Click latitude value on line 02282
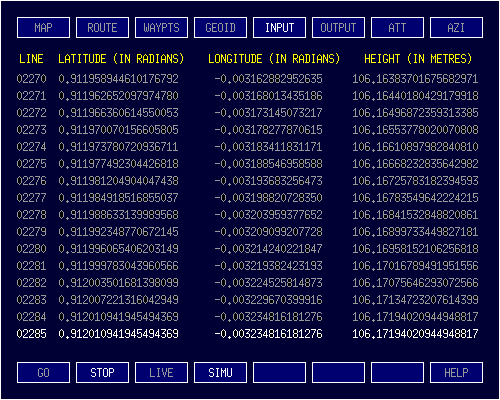500x400 pixels. (118, 283)
